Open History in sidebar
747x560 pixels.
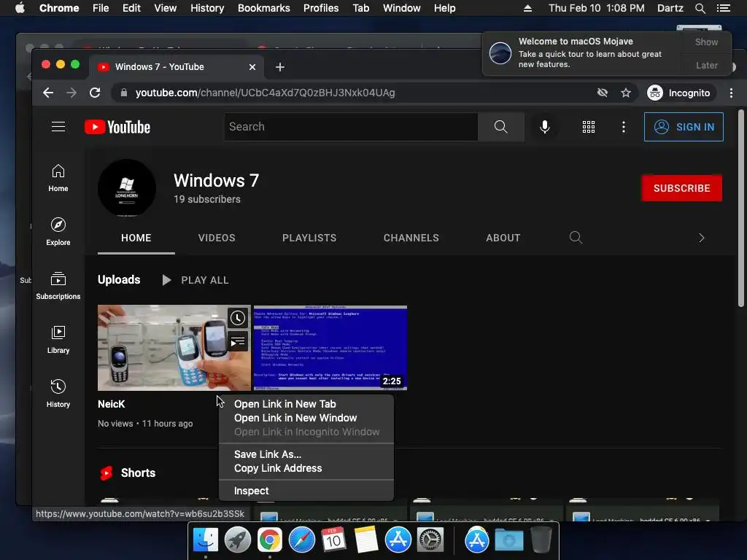click(58, 393)
